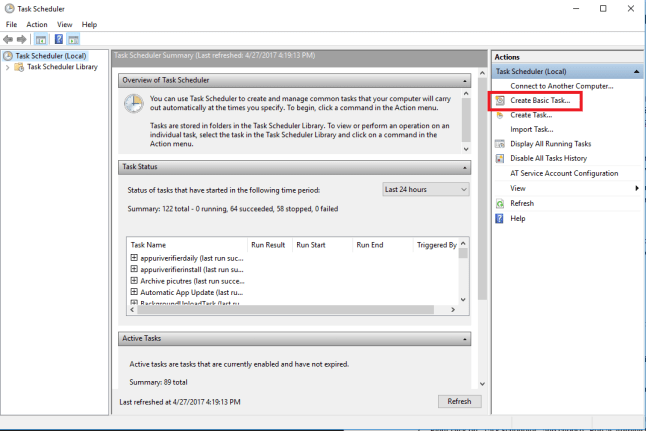This screenshot has width=646, height=431.
Task: Sort by Run Result column header
Action: point(270,245)
